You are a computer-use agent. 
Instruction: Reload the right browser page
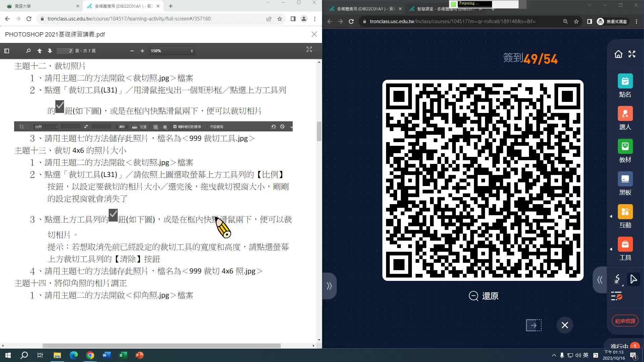351,21
